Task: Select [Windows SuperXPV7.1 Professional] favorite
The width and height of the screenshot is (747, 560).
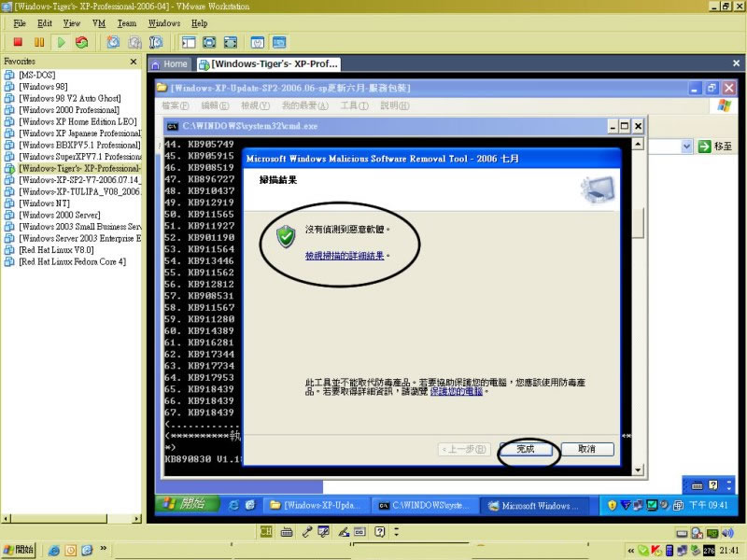Action: click(79, 157)
